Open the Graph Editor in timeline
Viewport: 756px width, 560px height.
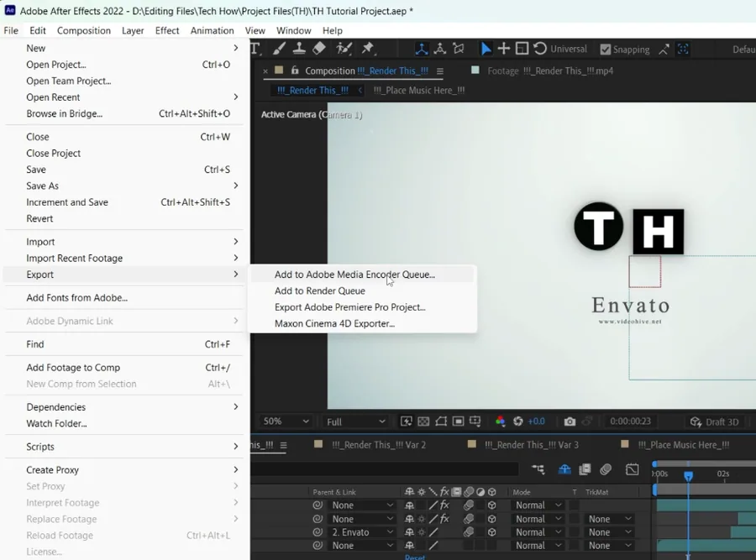pos(632,469)
